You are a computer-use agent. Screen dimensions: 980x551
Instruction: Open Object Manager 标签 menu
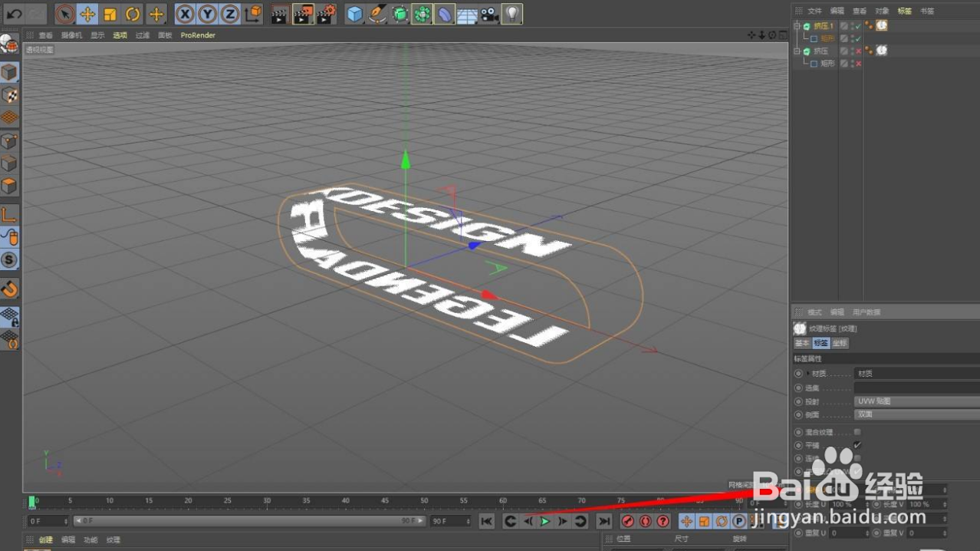click(905, 11)
